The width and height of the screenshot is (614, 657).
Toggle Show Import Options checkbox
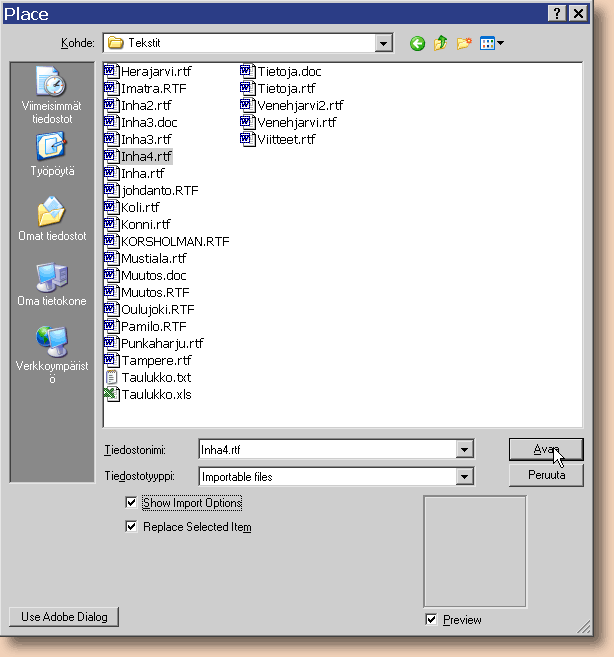point(131,503)
